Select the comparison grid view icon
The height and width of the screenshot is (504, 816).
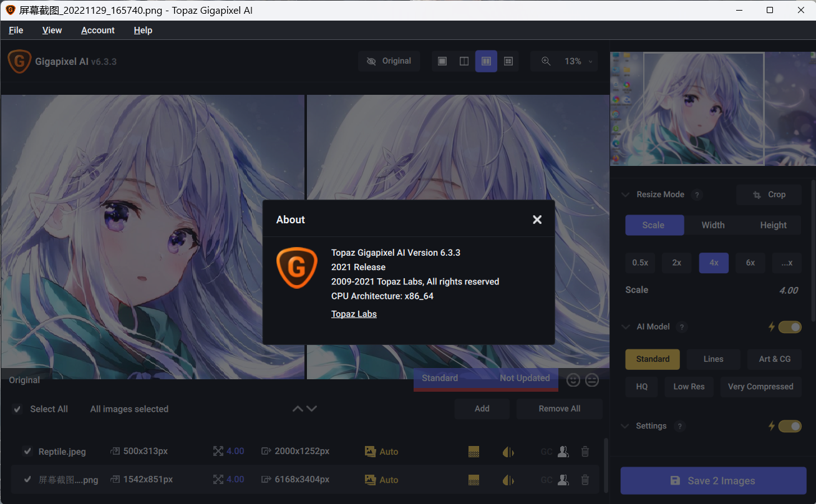(x=508, y=61)
